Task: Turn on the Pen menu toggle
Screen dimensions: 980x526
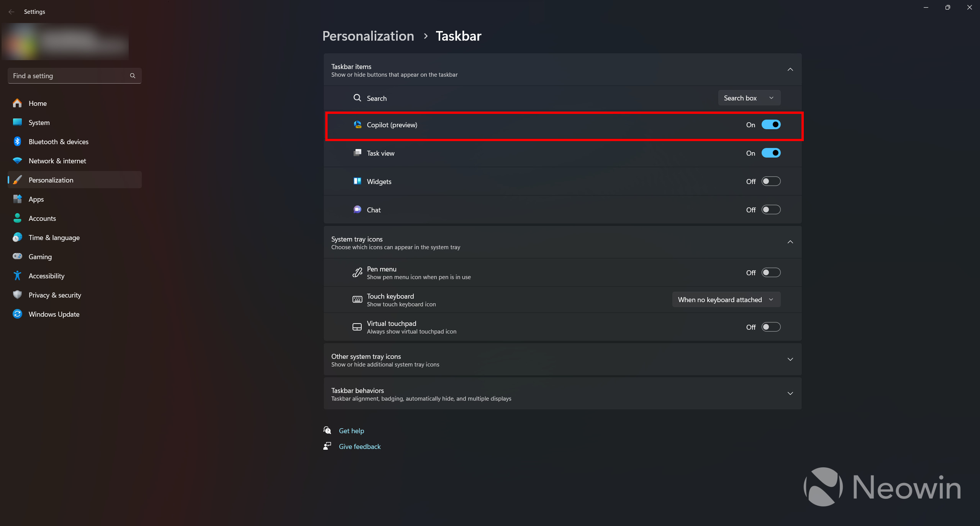Action: [x=771, y=273]
